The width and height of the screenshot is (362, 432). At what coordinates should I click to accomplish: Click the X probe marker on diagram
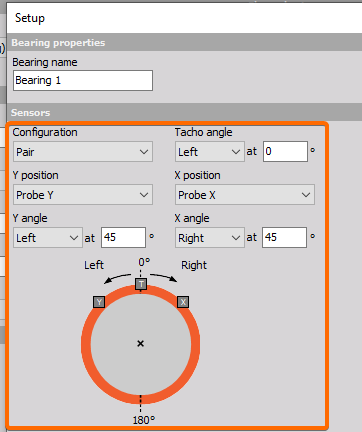point(183,302)
